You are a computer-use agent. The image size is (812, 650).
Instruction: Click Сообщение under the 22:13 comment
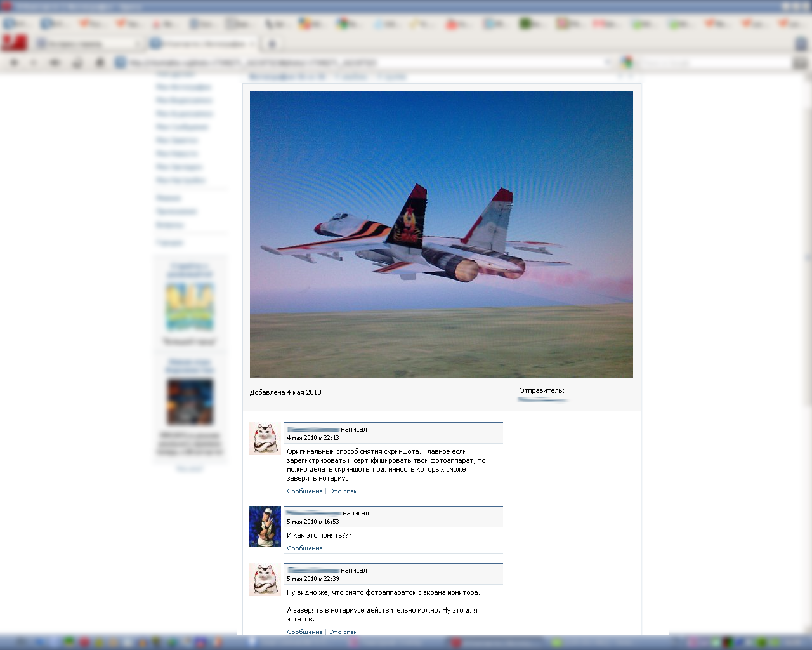coord(304,491)
